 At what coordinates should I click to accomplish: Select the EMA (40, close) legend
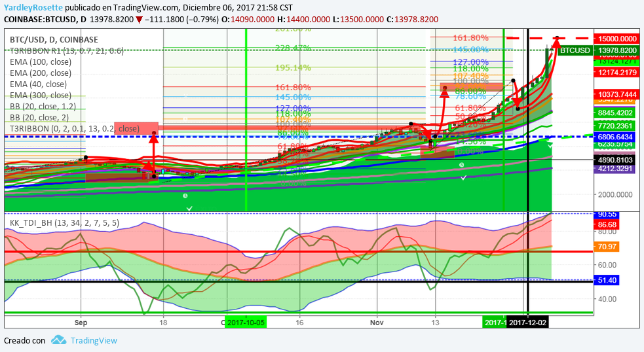point(38,84)
